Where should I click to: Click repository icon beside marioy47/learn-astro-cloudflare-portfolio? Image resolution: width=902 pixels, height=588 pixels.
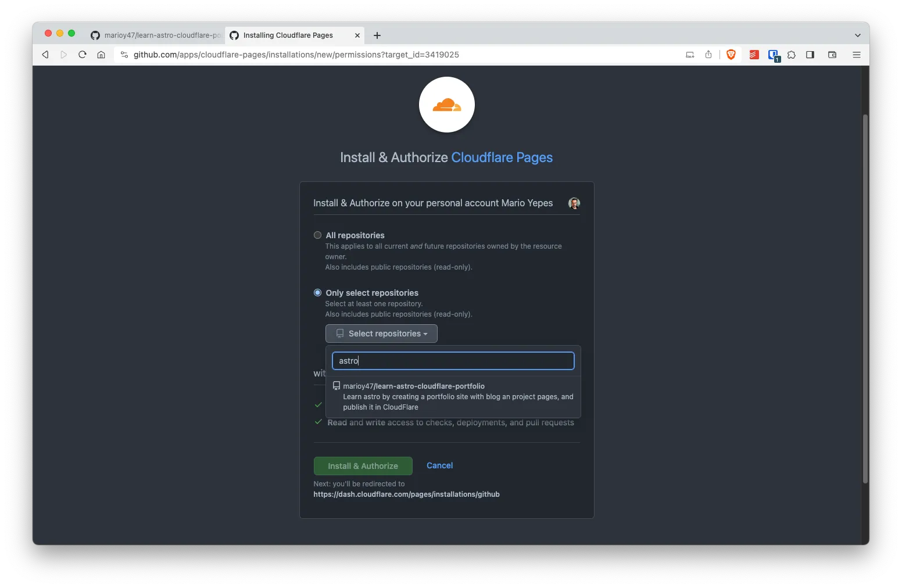[336, 386]
